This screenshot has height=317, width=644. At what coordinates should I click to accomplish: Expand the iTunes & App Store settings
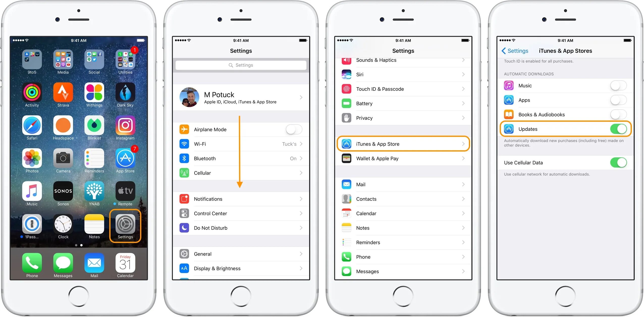402,143
